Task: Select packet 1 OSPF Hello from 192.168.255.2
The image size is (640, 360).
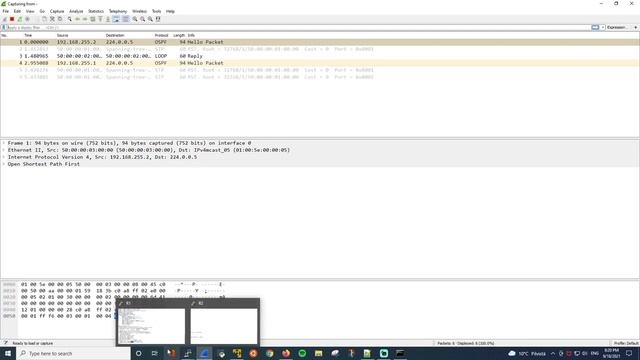Action: pyautogui.click(x=320, y=42)
